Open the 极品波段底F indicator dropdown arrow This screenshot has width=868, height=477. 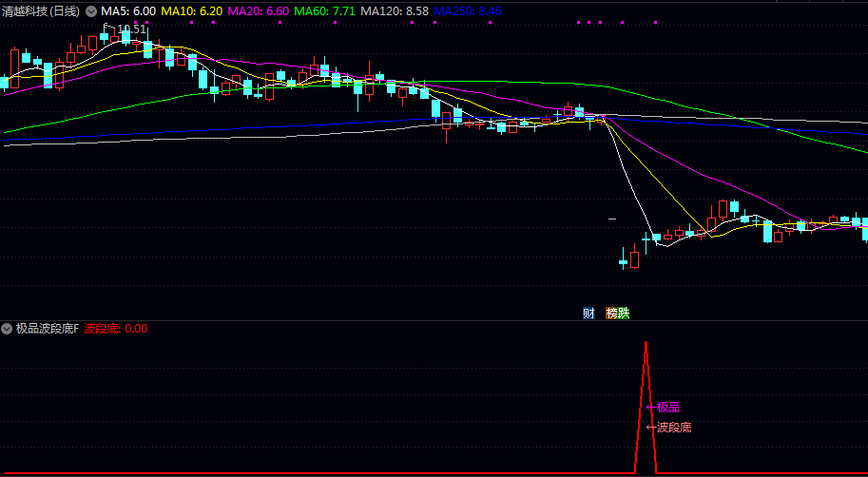pos(8,329)
